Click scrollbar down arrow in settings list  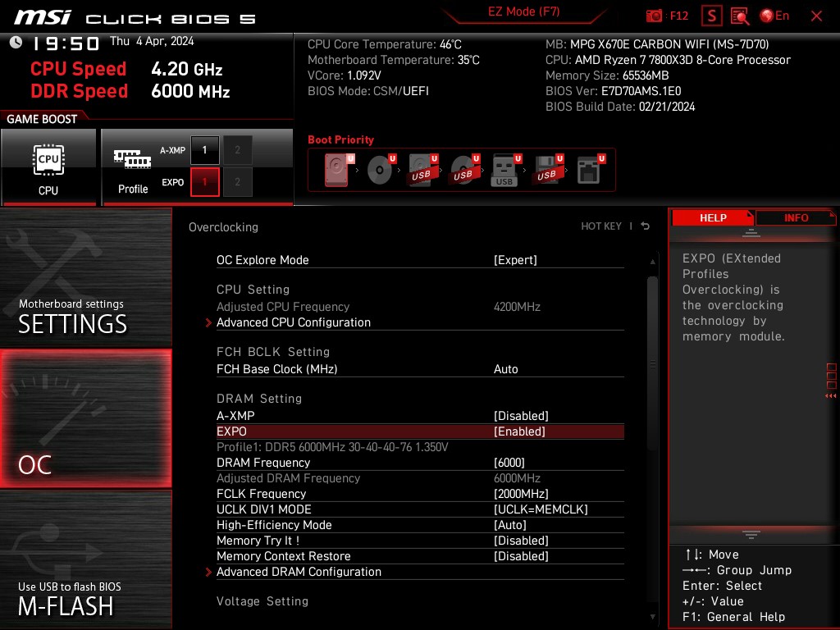pos(652,617)
